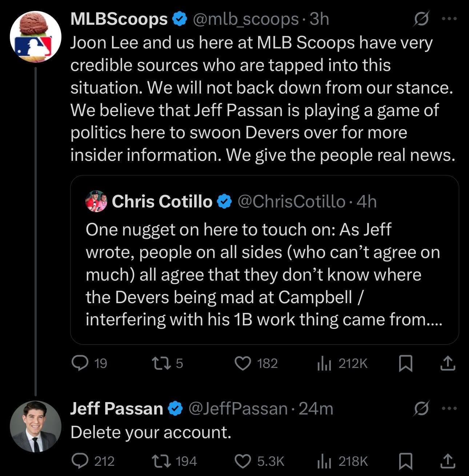Like the MLBScoops tweet

(242, 363)
